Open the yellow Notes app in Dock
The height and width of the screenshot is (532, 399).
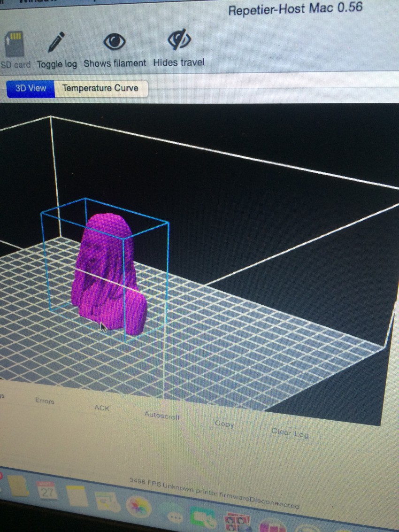[76, 497]
